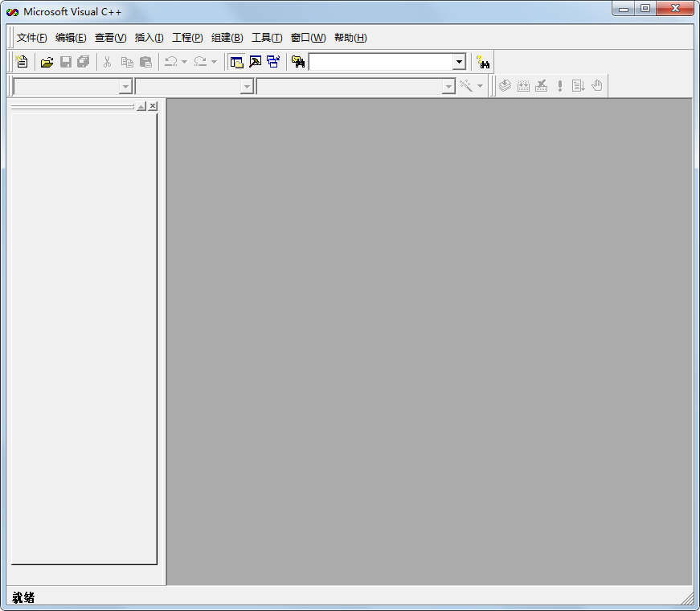Toggle the Workspace window icon
Image resolution: width=700 pixels, height=611 pixels.
(236, 62)
